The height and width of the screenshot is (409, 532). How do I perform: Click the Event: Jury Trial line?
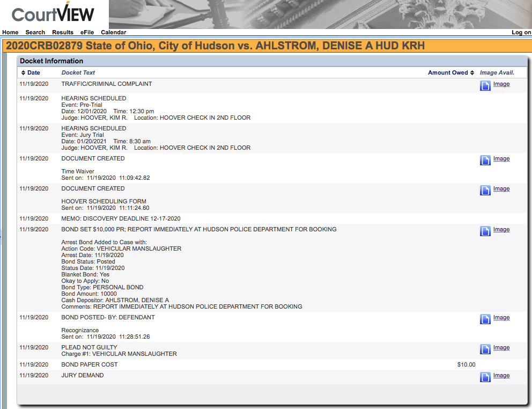tap(83, 135)
